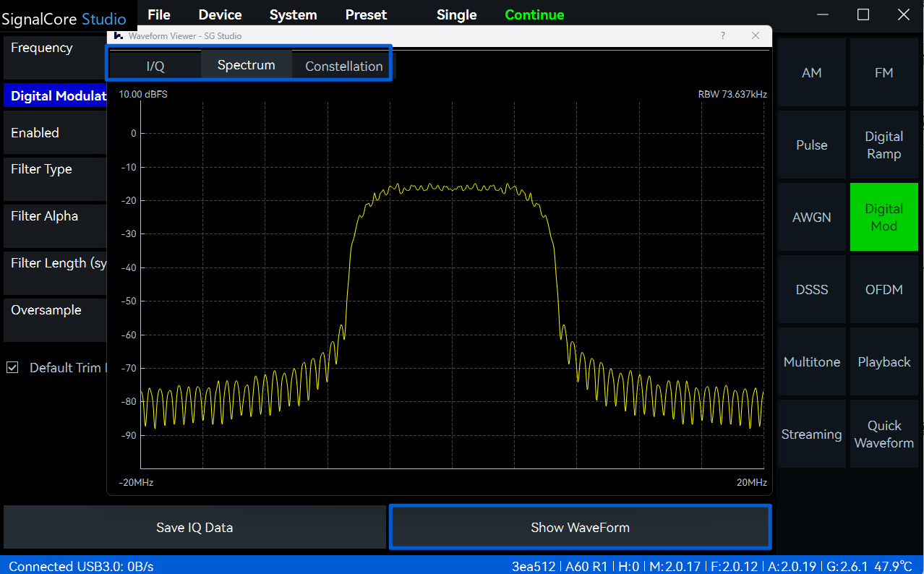924x574 pixels.
Task: Select the FM modulation mode
Action: (x=884, y=72)
